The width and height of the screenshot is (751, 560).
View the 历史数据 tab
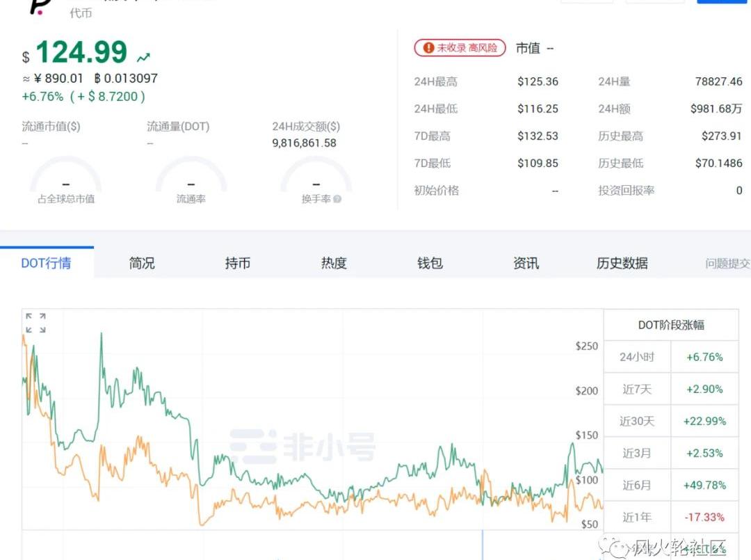(622, 263)
